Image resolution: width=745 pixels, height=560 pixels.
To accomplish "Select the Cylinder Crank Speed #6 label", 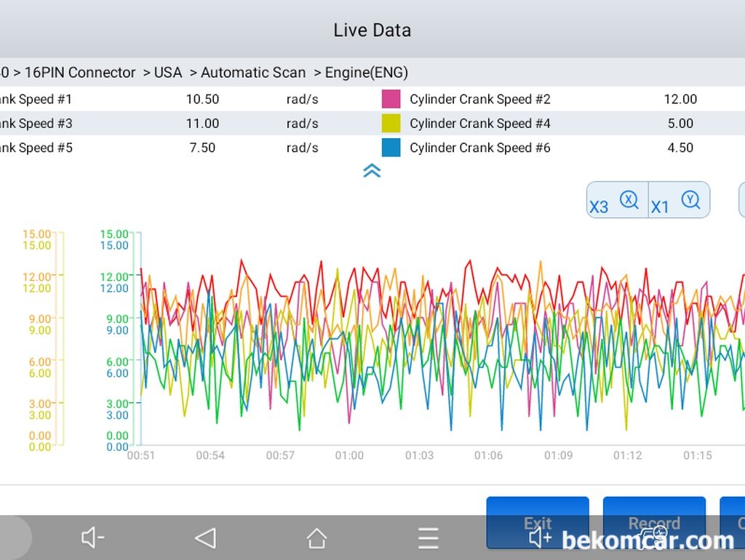I will coord(480,147).
